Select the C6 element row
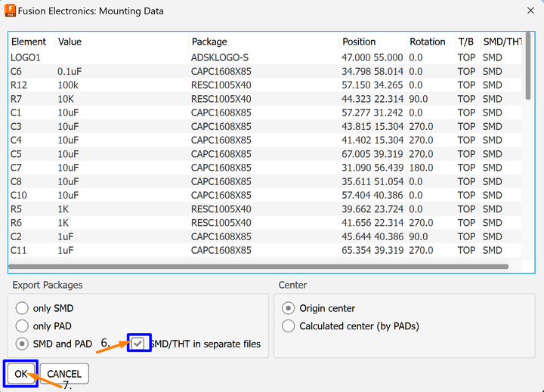 point(265,71)
